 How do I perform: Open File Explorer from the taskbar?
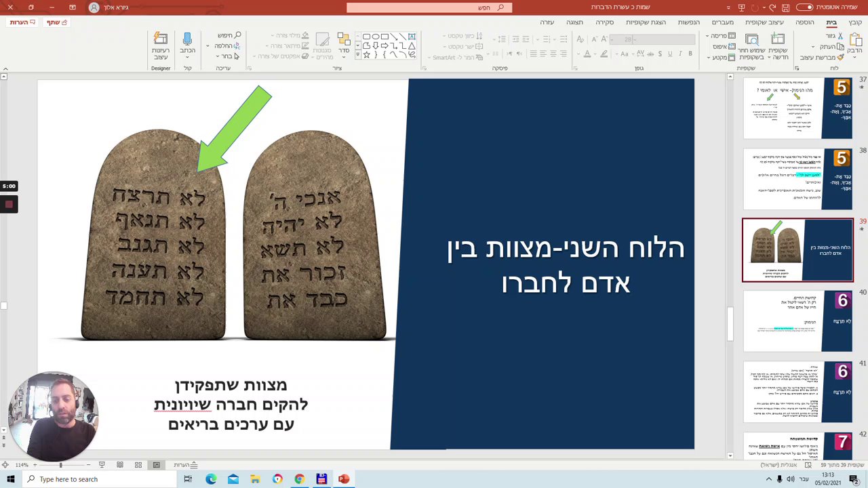[255, 479]
